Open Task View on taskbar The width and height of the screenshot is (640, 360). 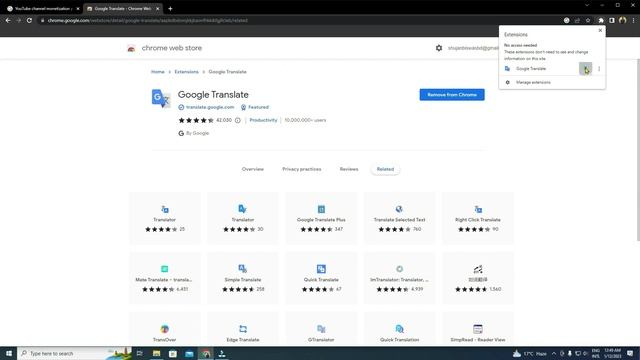[x=140, y=353]
